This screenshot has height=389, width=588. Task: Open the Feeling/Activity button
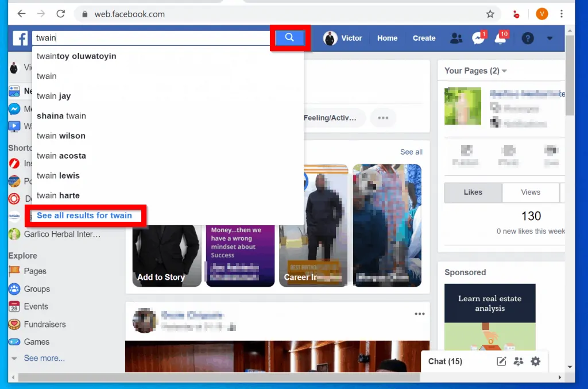(330, 118)
